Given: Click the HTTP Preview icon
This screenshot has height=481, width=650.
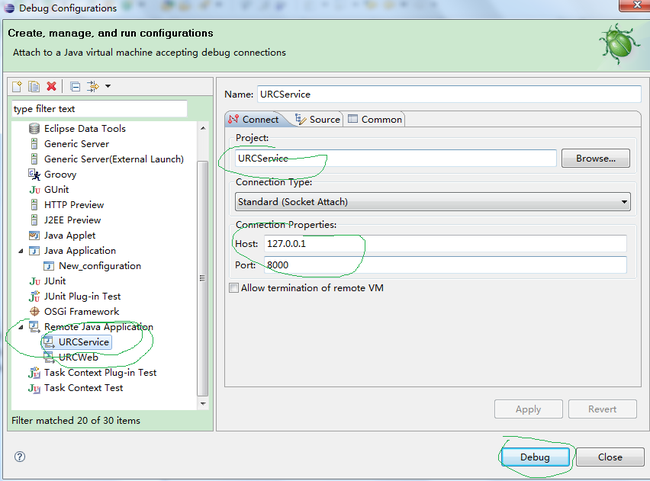Looking at the screenshot, I should click(x=34, y=205).
